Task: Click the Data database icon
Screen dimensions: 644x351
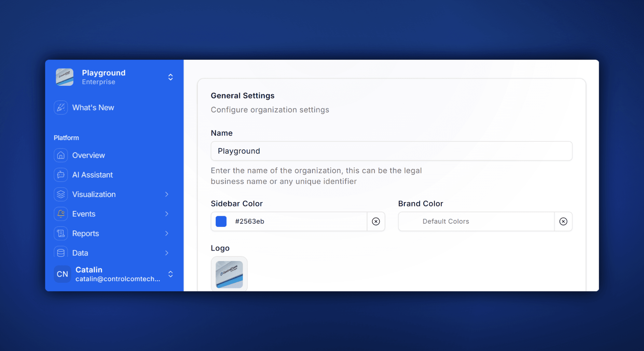Action: (x=61, y=253)
